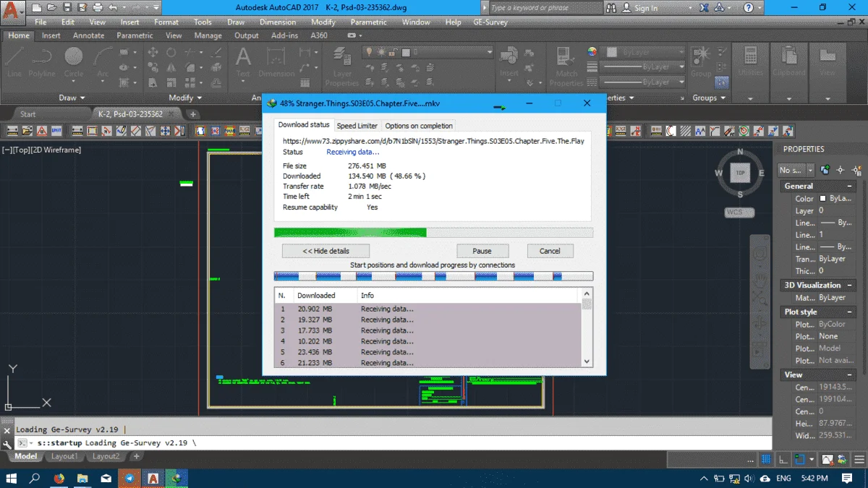Click the Cancel button in download dialog
Screen dimensions: 868x488
[x=550, y=251]
